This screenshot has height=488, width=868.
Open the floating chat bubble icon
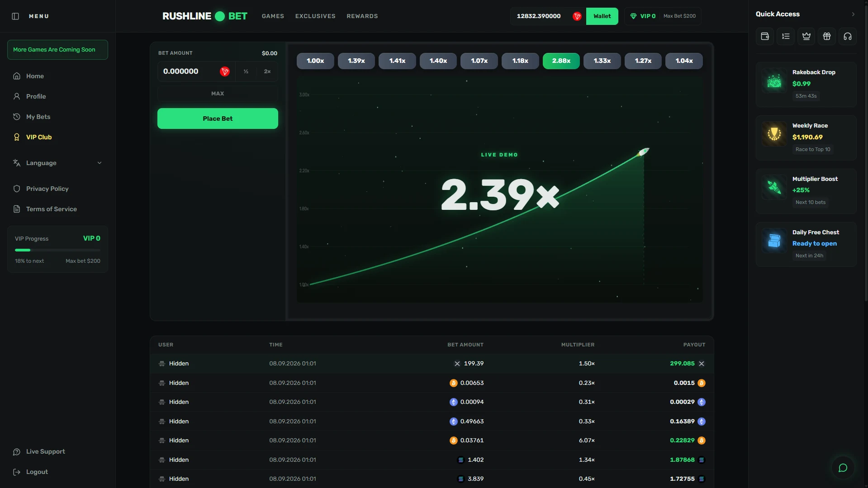(x=843, y=468)
